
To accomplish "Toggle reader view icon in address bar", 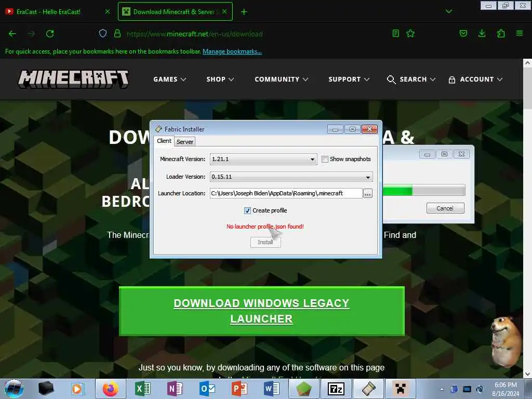I will [395, 33].
